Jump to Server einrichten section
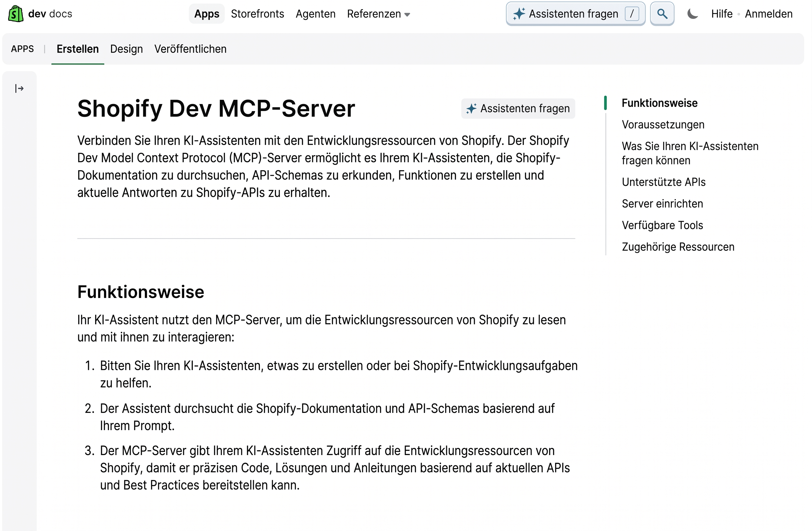The width and height of the screenshot is (812, 531). (662, 204)
